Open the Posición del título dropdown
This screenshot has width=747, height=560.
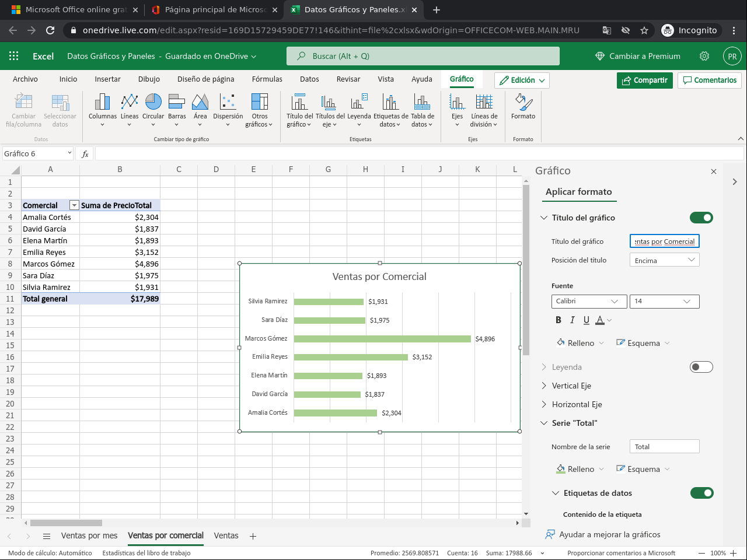(x=664, y=260)
